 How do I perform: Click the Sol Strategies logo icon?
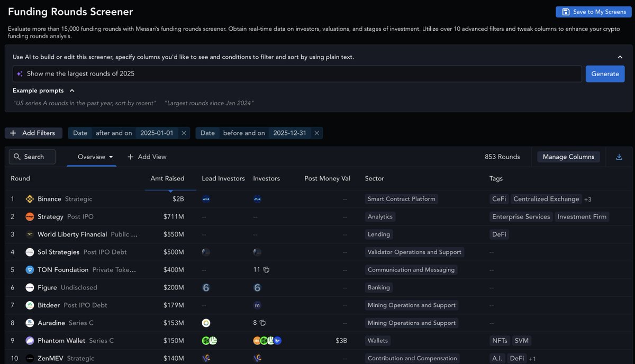tap(30, 252)
